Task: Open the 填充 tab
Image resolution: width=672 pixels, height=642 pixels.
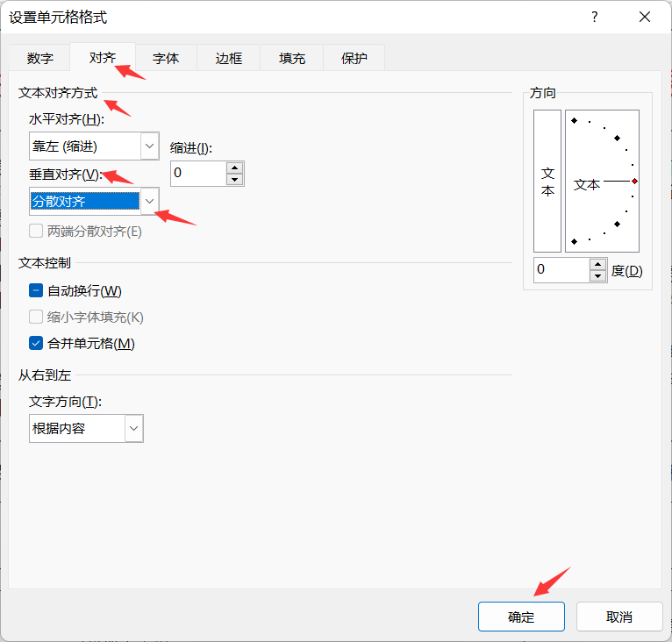Action: click(292, 58)
